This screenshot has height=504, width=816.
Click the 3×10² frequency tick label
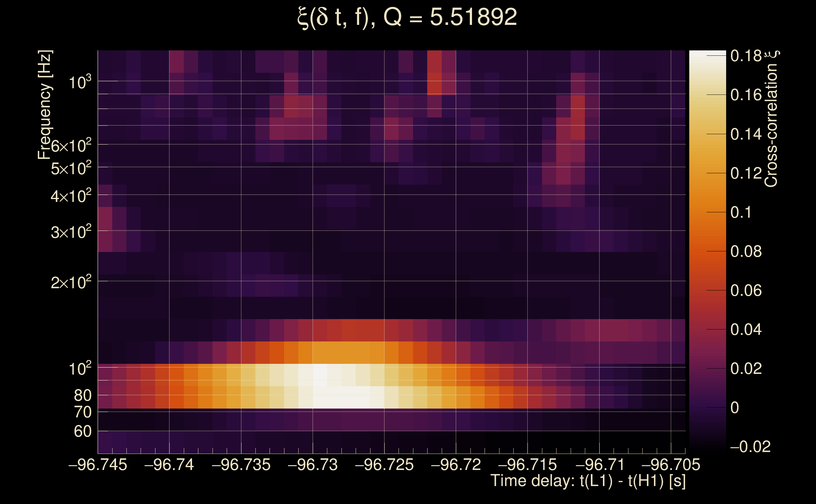[x=71, y=232]
